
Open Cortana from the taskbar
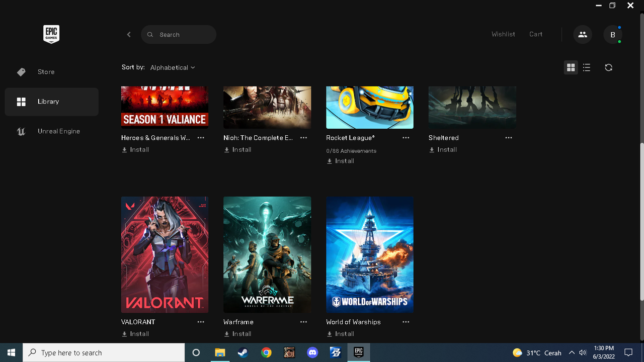click(x=196, y=352)
